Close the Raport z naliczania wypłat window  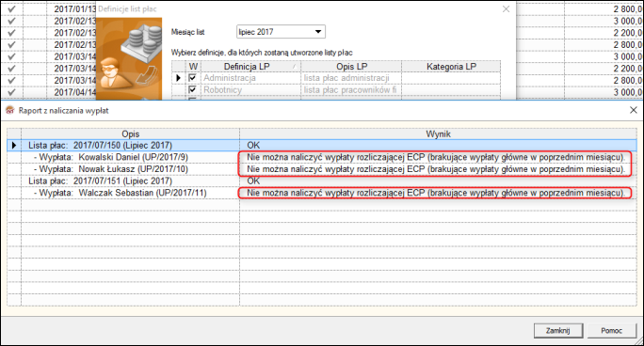click(634, 110)
